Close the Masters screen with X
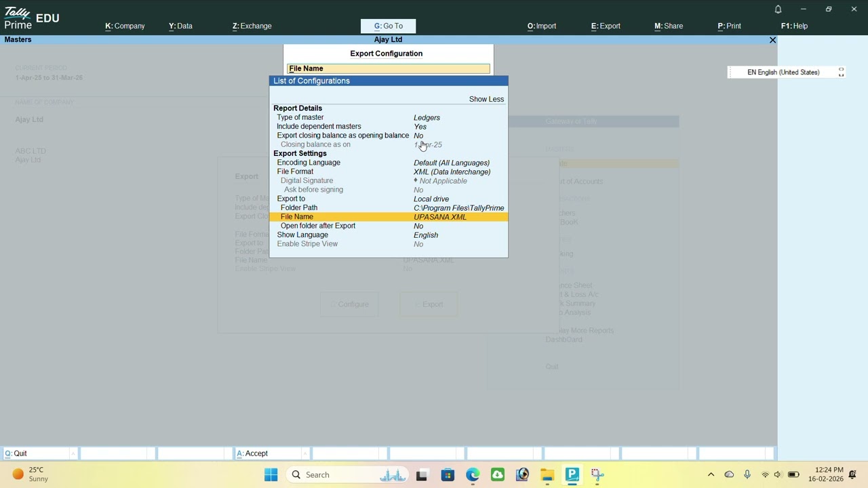This screenshot has width=868, height=488. click(x=772, y=40)
